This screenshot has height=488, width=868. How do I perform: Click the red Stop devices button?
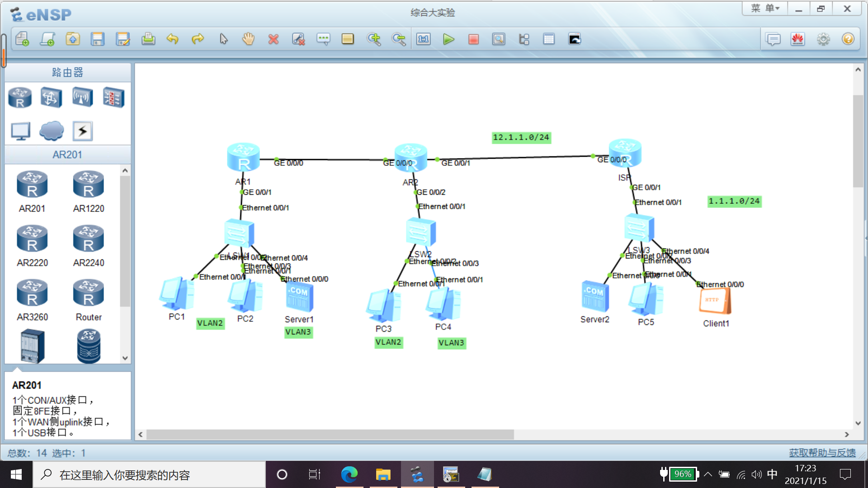click(473, 39)
